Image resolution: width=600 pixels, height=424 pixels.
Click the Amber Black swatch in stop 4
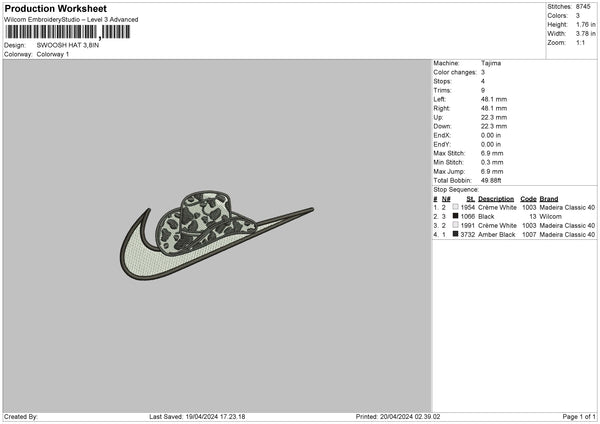point(455,234)
